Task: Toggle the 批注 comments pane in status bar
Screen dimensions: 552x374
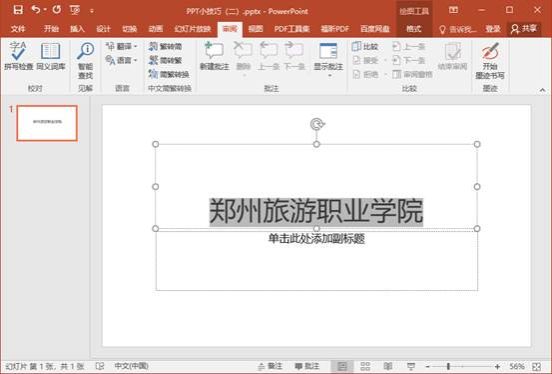Action: click(307, 366)
